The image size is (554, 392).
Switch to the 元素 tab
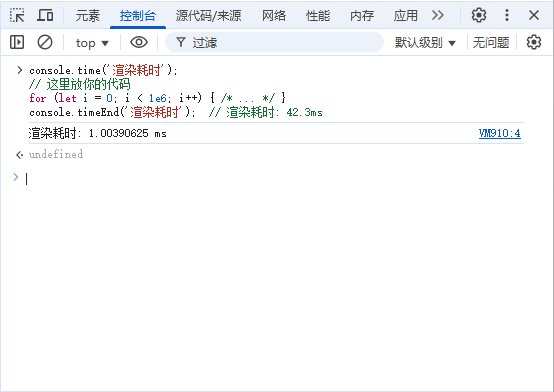[x=88, y=16]
